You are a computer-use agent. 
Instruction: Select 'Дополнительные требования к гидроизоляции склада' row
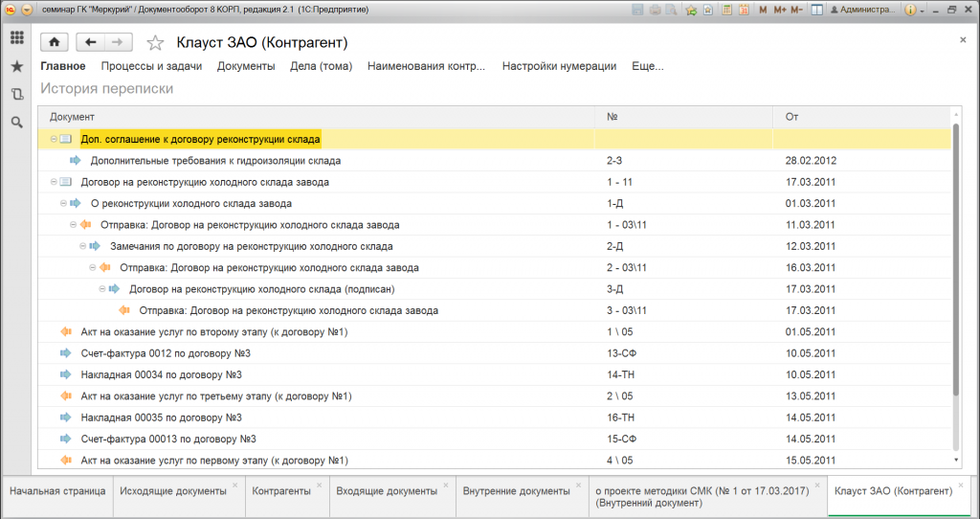(495, 161)
